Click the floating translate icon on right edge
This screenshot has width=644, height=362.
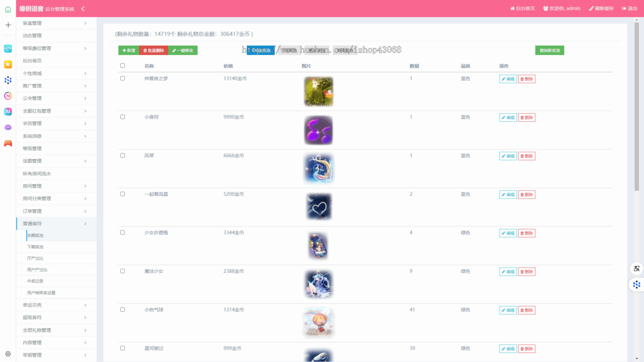pos(636,268)
